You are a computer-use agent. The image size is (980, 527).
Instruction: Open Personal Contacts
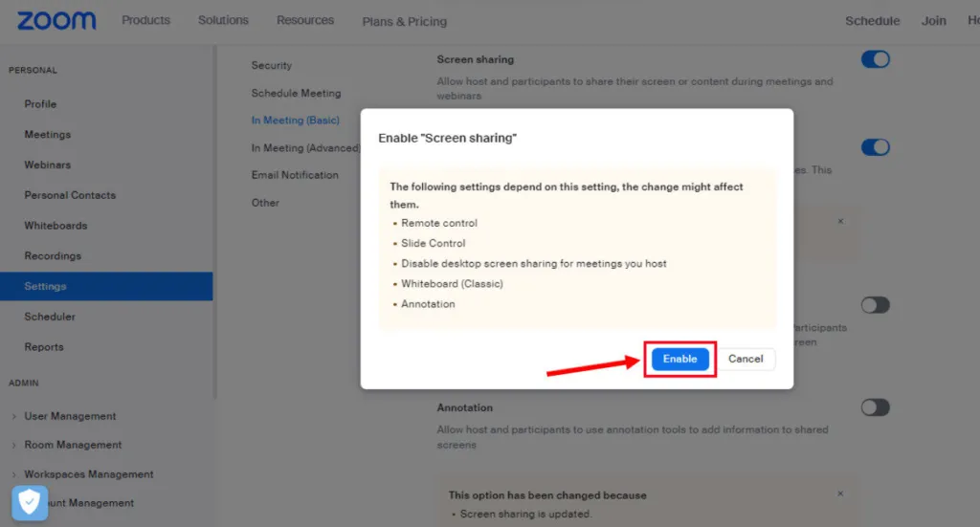tap(70, 195)
